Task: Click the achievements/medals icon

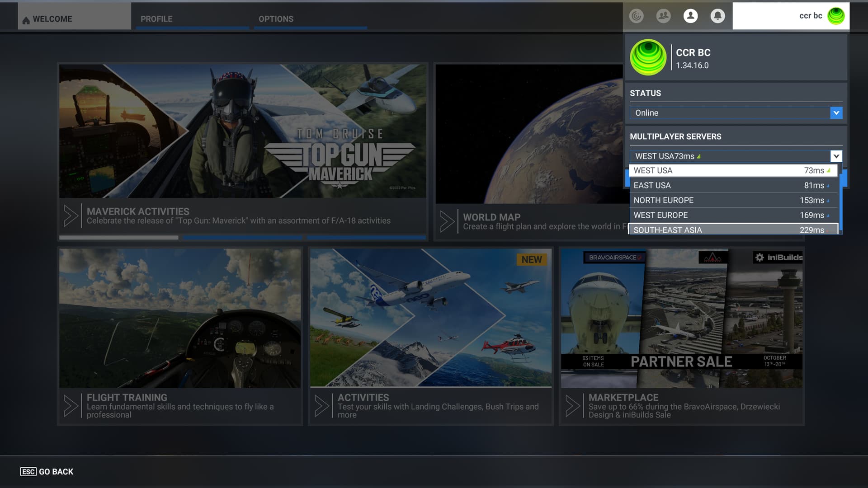Action: [x=637, y=16]
